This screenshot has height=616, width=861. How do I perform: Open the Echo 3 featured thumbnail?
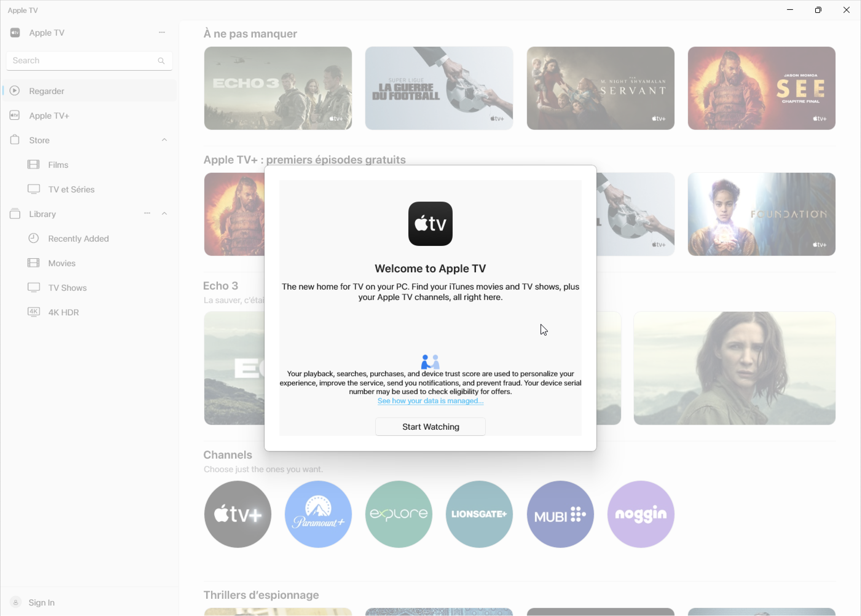tap(278, 89)
